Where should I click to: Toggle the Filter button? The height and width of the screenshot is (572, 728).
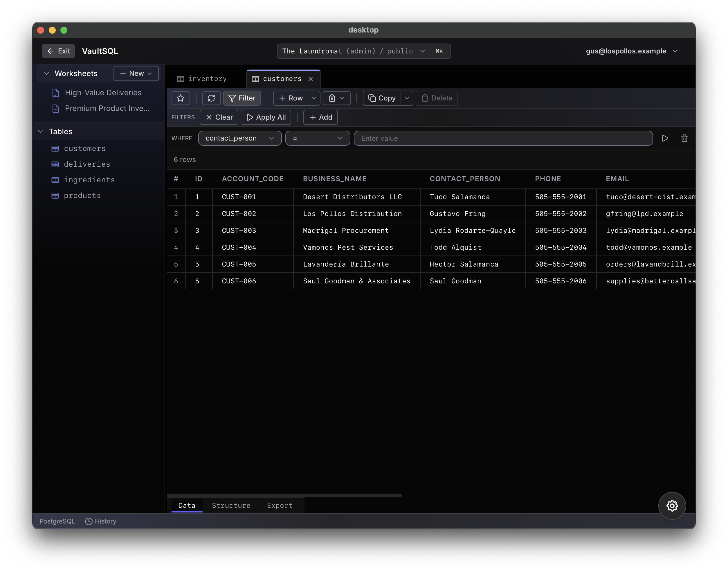coord(242,98)
